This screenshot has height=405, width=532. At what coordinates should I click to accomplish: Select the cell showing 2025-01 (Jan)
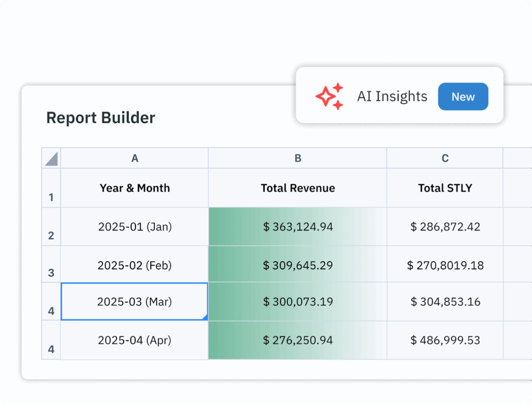pyautogui.click(x=134, y=227)
